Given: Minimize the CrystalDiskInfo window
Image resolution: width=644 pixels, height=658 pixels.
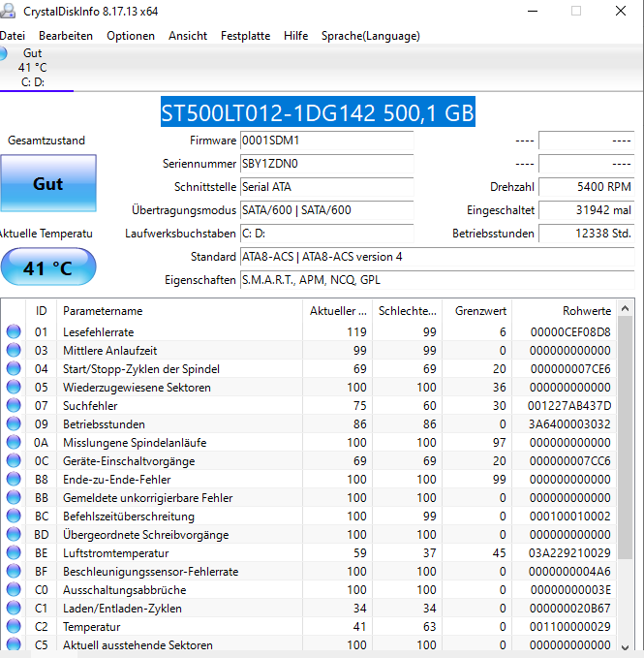Looking at the screenshot, I should tap(533, 11).
